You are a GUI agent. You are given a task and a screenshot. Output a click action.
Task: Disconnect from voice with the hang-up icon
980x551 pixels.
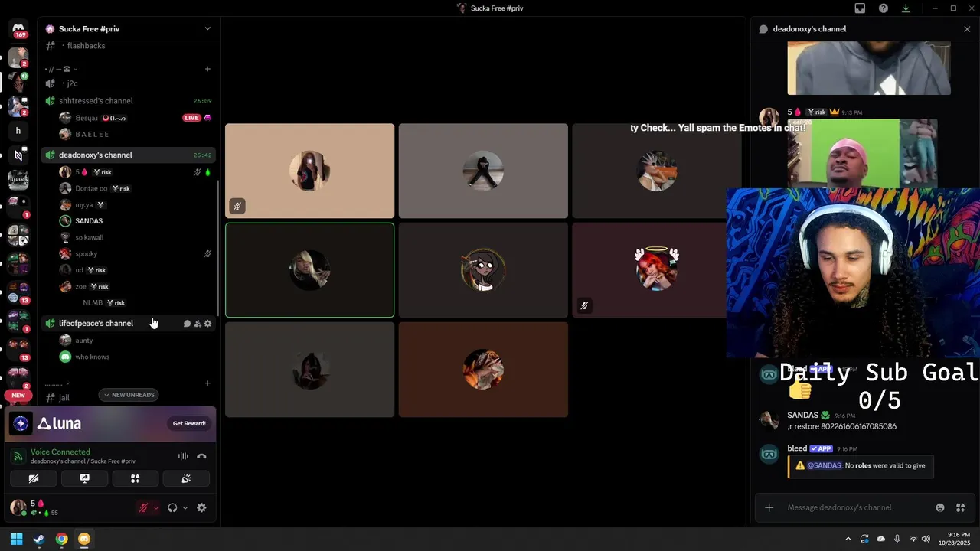(201, 456)
